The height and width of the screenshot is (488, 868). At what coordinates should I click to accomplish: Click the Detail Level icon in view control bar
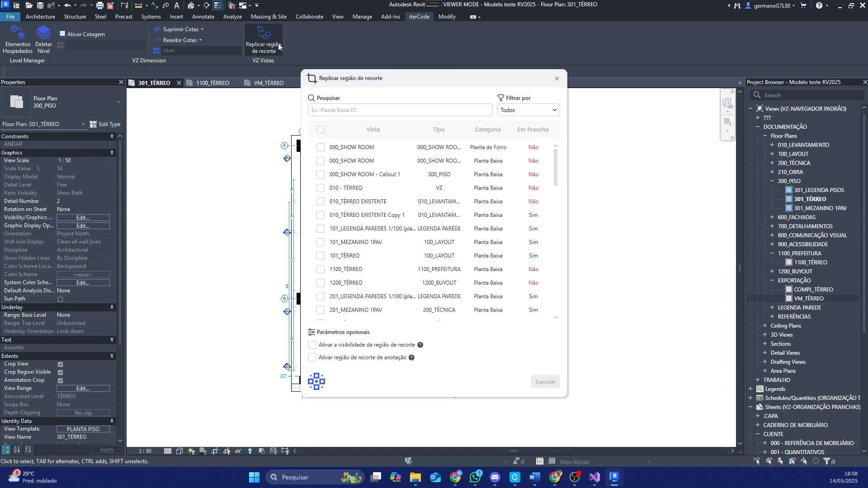168,451
